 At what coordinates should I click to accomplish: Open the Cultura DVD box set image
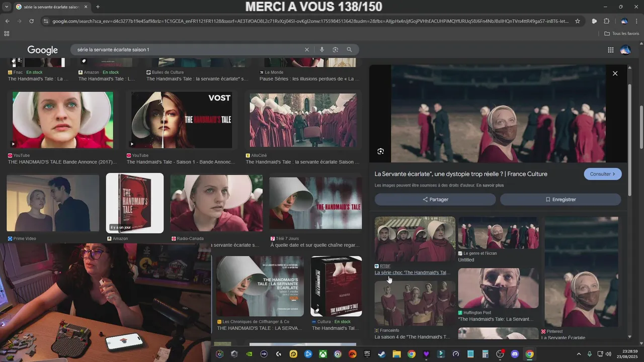[x=336, y=286]
